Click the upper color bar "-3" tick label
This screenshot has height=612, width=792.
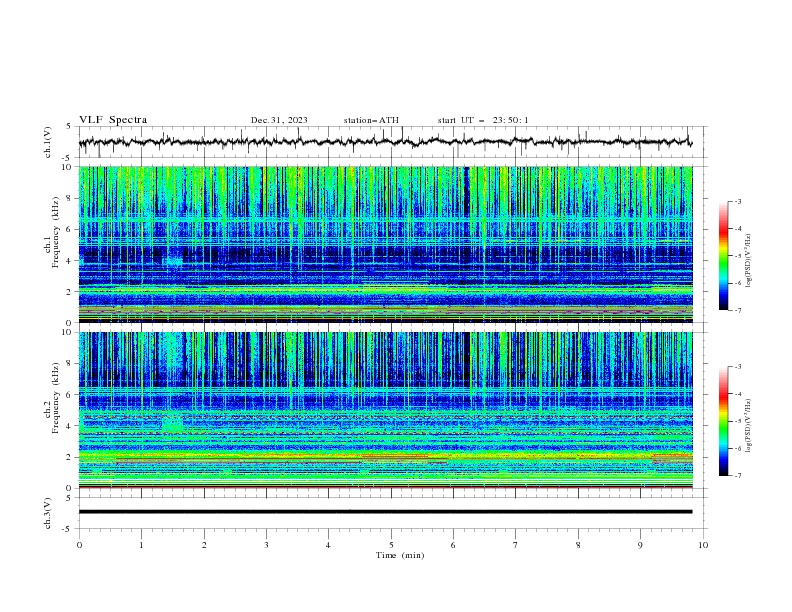[737, 201]
